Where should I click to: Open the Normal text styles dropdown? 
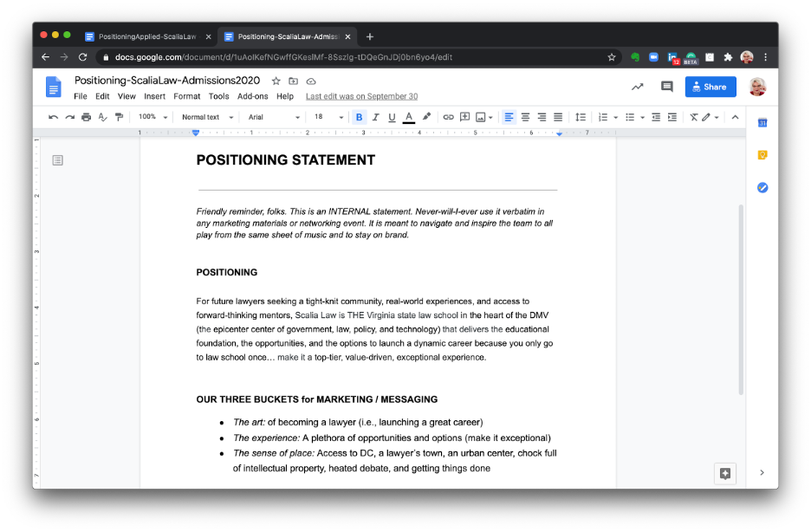pyautogui.click(x=207, y=117)
